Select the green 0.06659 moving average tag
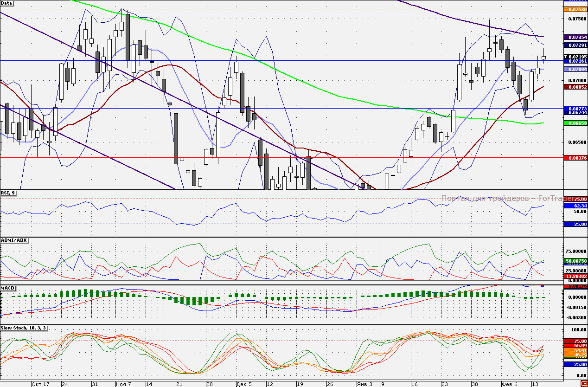Screen dimensions: 588x387 tap(575, 123)
